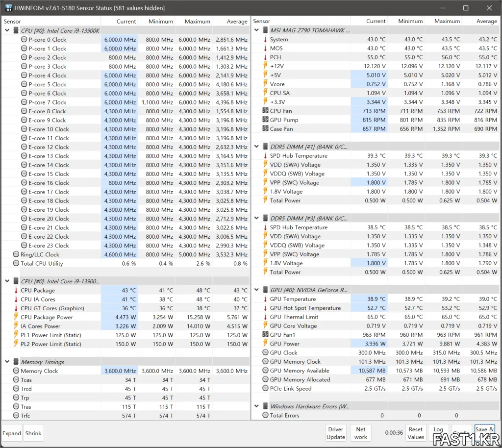Click the Total Errors sensor icon
Image resolution: width=502 pixels, height=448 pixels.
(265, 415)
